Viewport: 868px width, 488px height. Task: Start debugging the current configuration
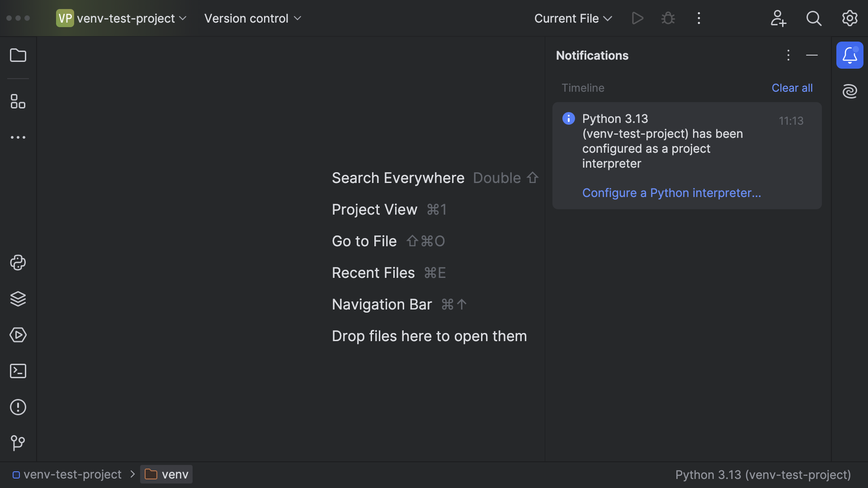(x=668, y=18)
